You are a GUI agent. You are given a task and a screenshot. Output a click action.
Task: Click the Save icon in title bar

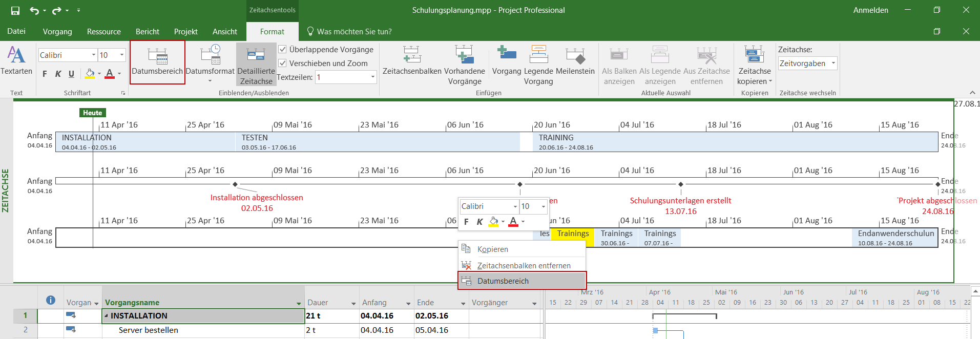click(x=15, y=10)
